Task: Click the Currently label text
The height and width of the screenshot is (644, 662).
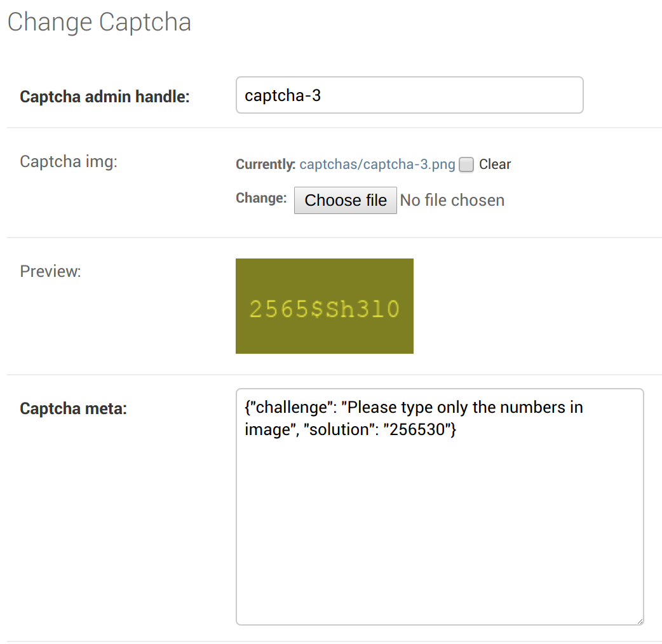Action: click(265, 164)
